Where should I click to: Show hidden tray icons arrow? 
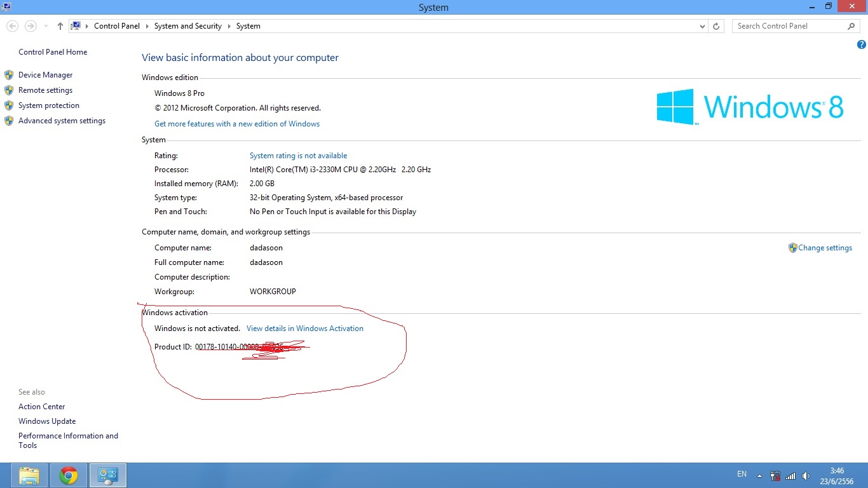coord(759,475)
